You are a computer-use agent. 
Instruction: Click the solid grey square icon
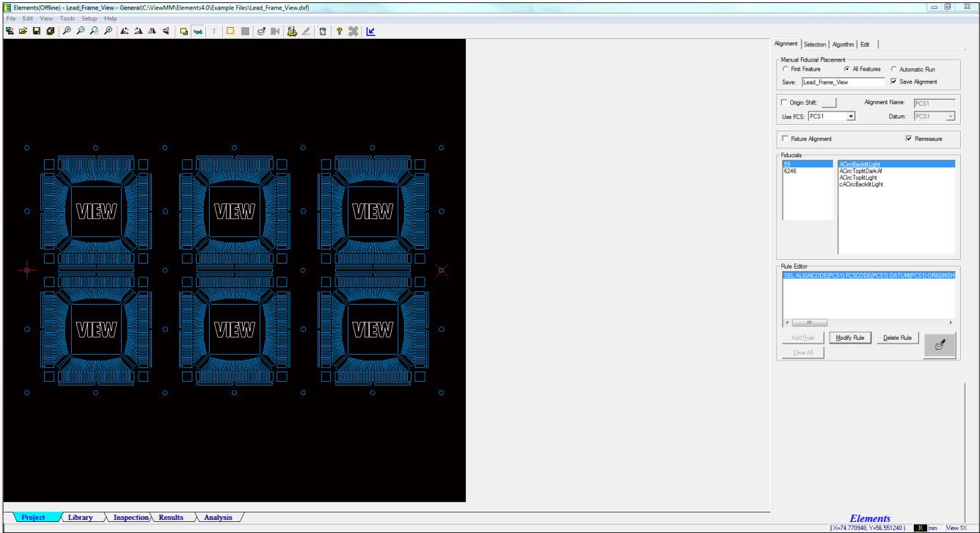click(x=245, y=31)
